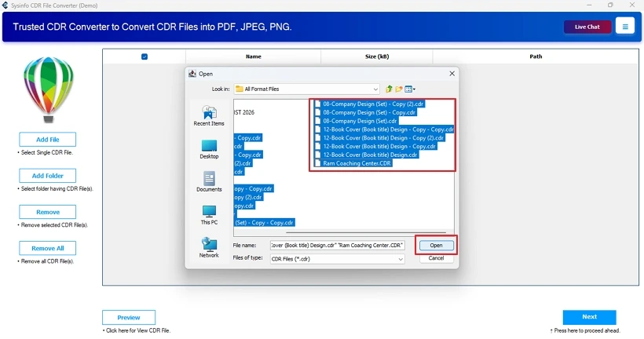Go to the Desktop location
The image size is (644, 339).
point(209,149)
